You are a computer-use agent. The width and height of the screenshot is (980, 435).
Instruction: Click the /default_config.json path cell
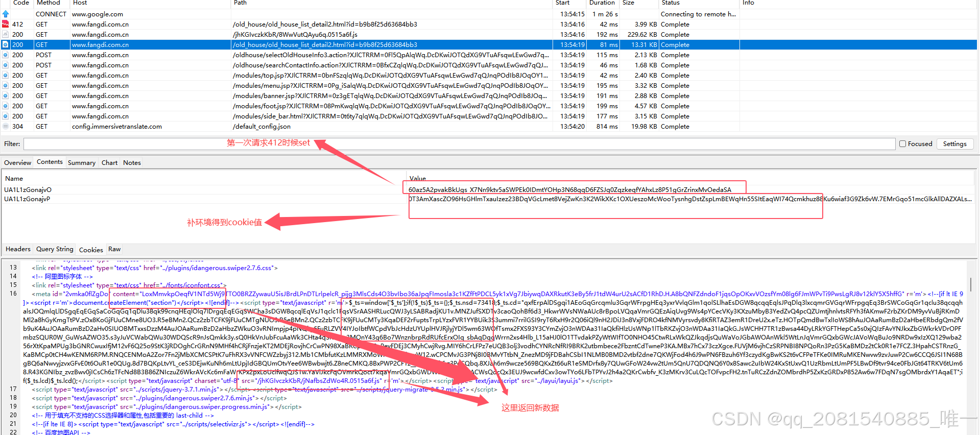click(261, 126)
